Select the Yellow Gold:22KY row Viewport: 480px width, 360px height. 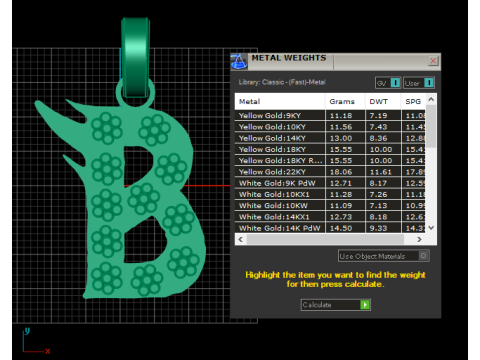[330, 172]
